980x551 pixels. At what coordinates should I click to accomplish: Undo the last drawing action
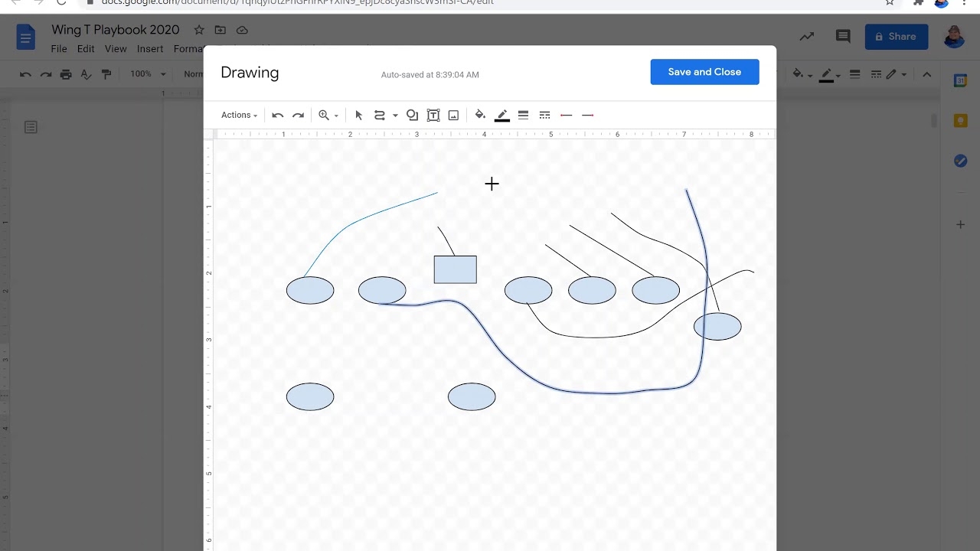pos(277,115)
